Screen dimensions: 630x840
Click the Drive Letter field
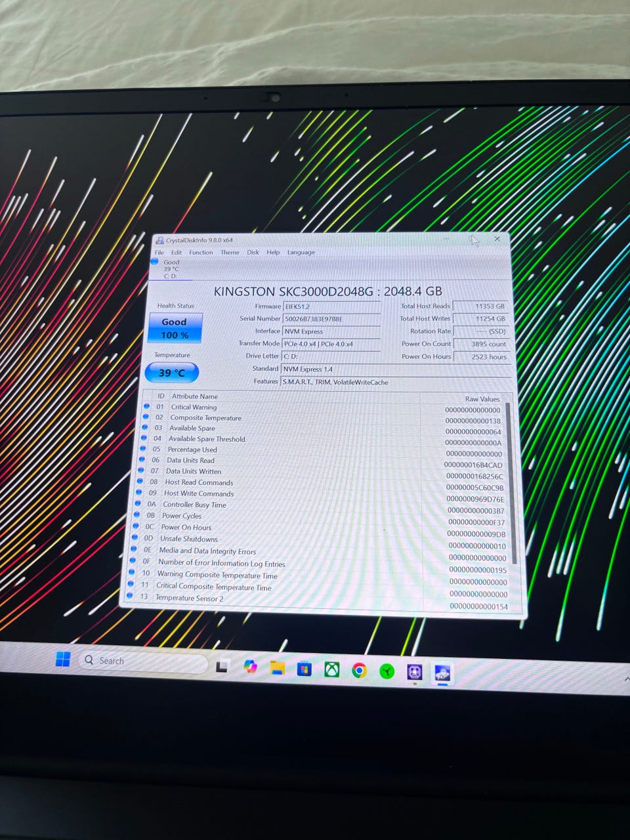(331, 356)
